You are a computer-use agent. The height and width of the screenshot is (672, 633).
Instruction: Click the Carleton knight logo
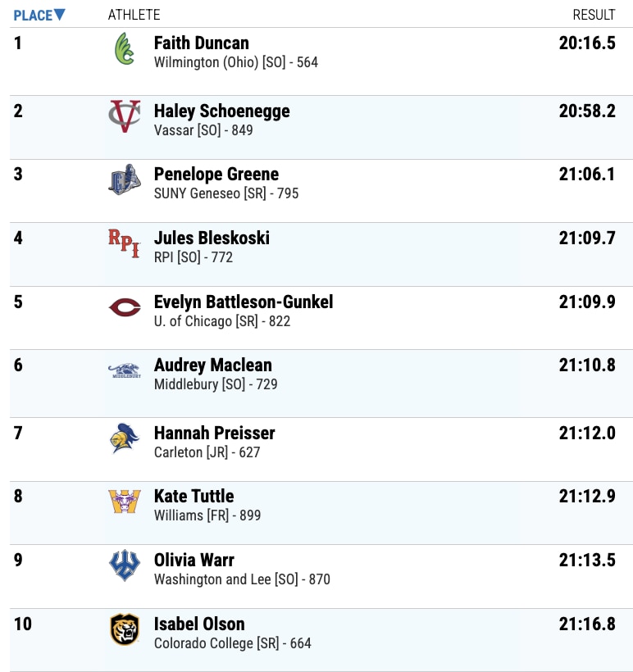tap(125, 438)
